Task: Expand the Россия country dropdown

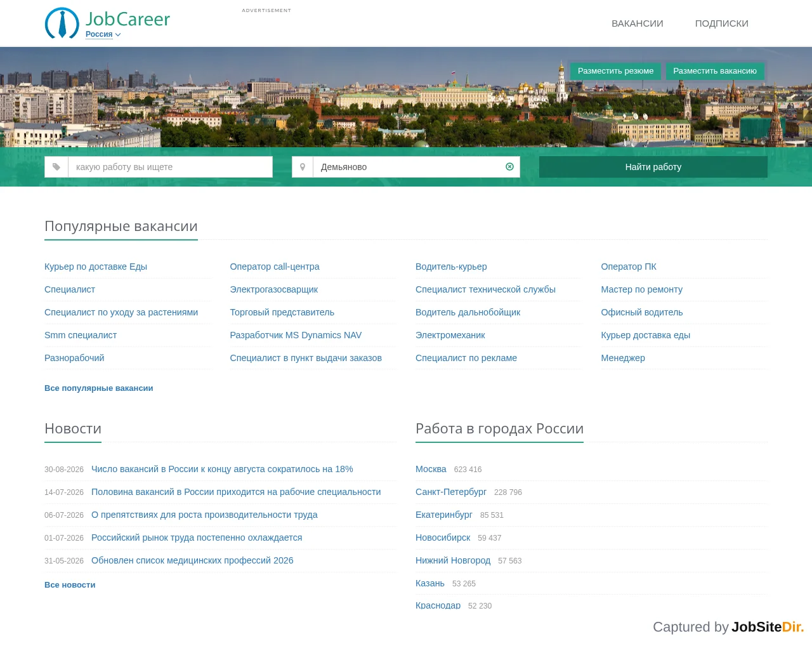Action: pos(103,34)
